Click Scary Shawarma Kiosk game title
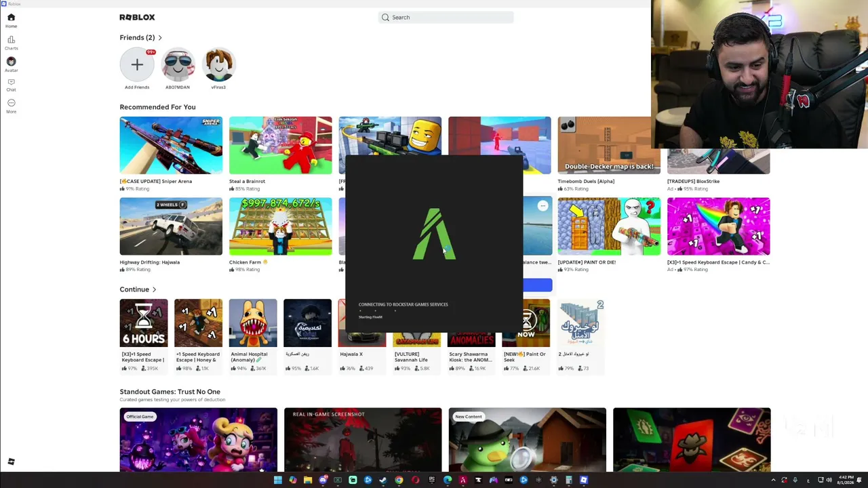868x488 pixels. pyautogui.click(x=471, y=357)
